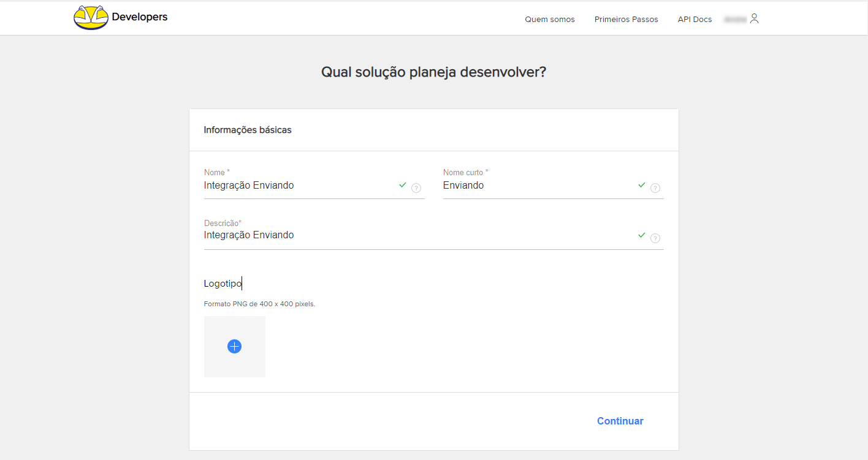Focus the Nome input with Integração Enviando

(300, 186)
